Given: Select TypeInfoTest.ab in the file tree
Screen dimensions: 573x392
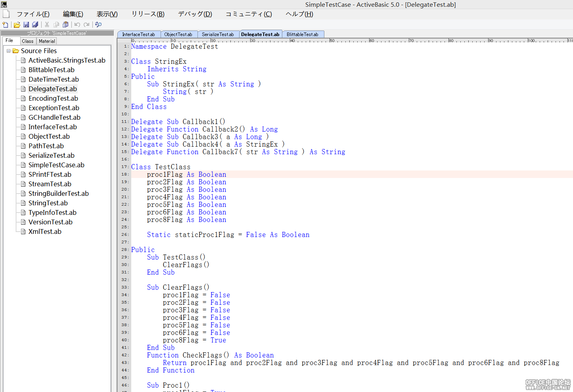Looking at the screenshot, I should click(52, 212).
